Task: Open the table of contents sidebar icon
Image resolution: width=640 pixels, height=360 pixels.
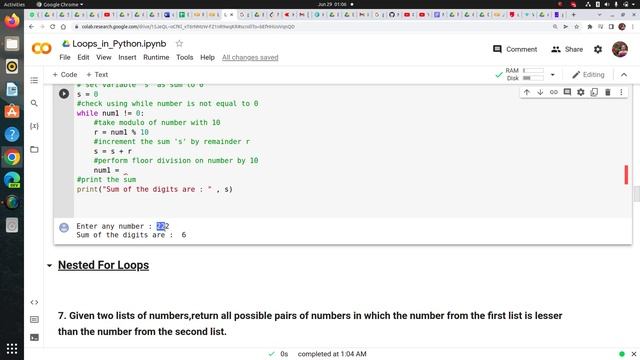Action: coord(34,80)
